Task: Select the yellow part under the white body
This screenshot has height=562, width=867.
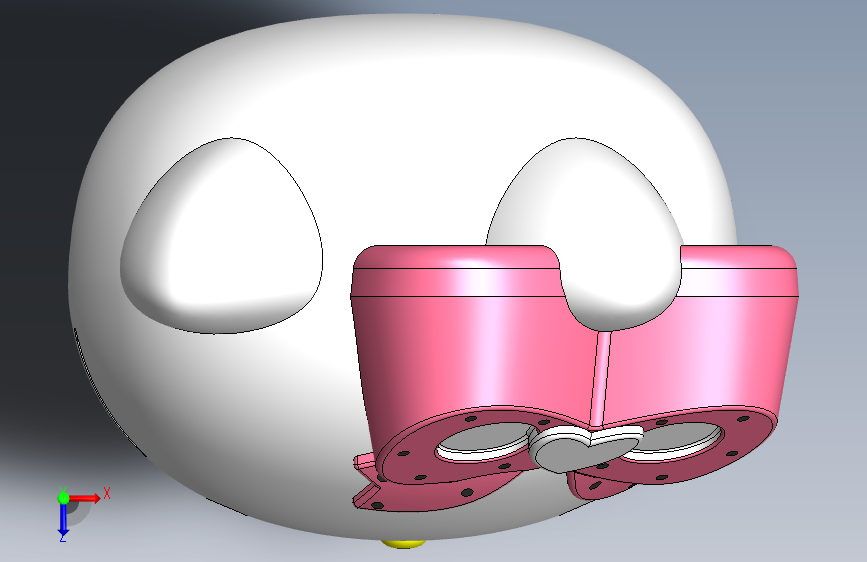Action: tap(404, 543)
